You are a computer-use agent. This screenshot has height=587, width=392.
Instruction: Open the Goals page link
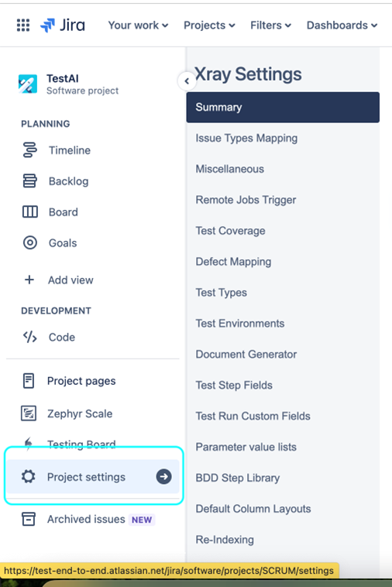[63, 243]
